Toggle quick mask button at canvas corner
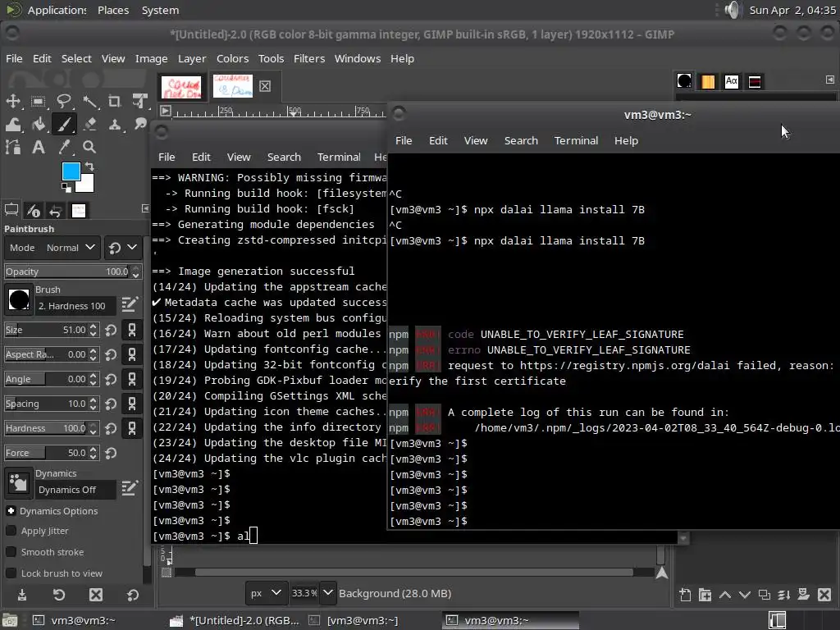The image size is (840, 630). 167,573
